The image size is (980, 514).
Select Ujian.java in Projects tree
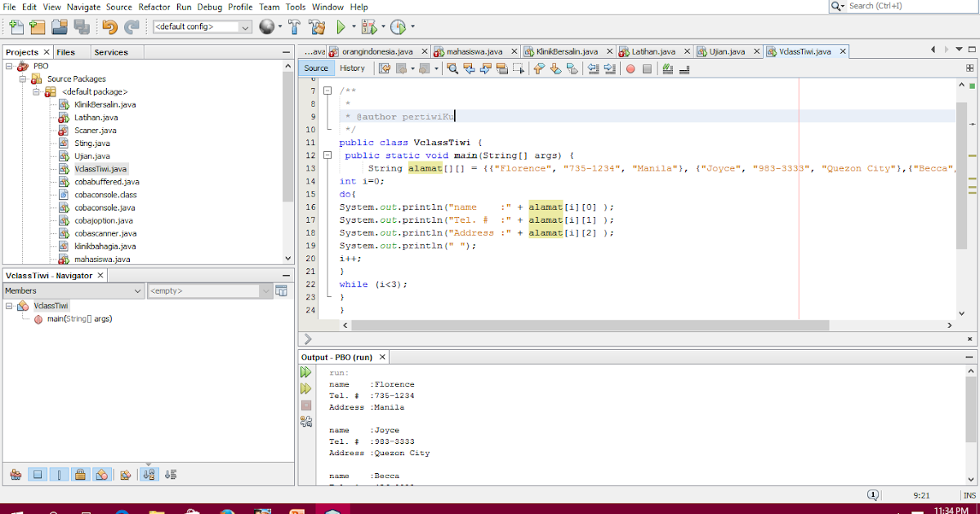[91, 156]
